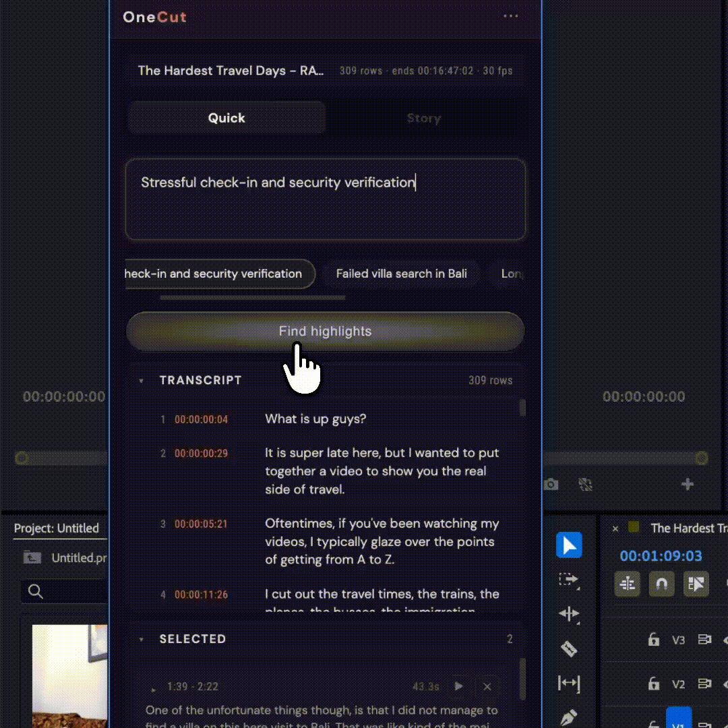Open the OneCut three-dot options menu
The width and height of the screenshot is (728, 728).
pyautogui.click(x=510, y=16)
